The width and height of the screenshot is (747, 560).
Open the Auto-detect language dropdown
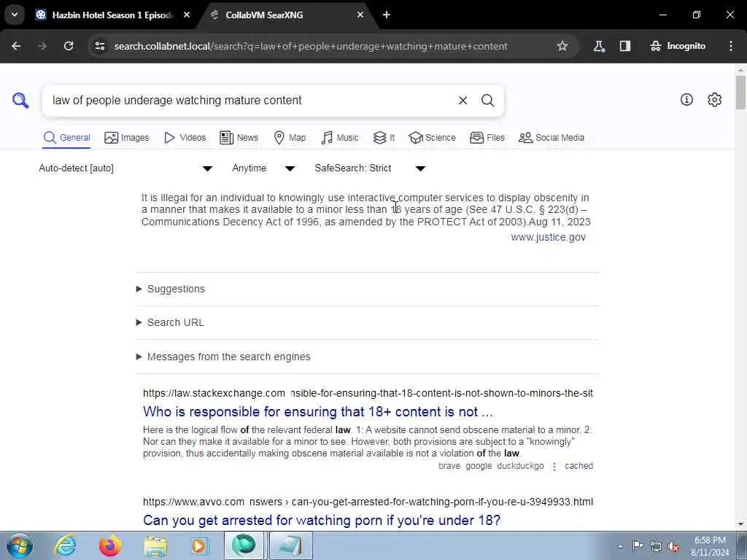pos(125,168)
